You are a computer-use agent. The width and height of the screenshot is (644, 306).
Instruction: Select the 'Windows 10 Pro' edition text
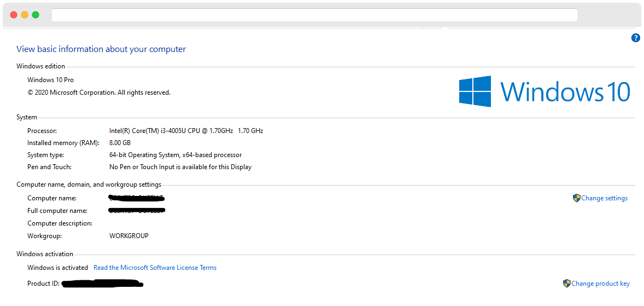[x=50, y=80]
